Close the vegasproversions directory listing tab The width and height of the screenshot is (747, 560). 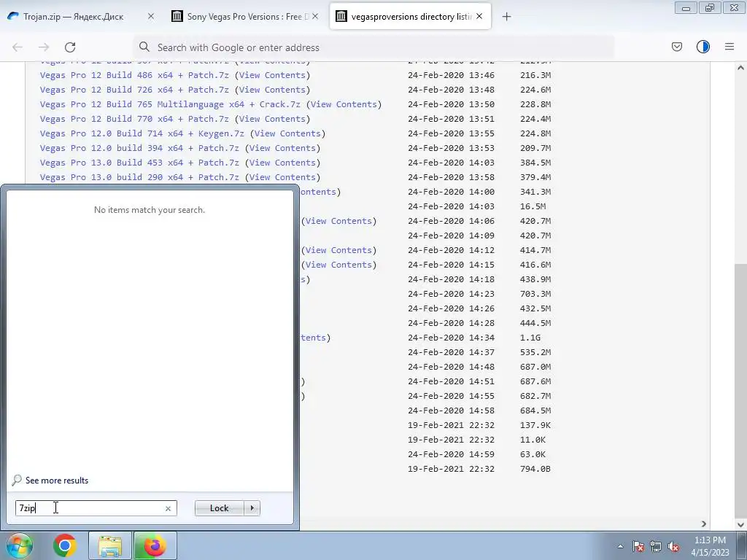click(479, 16)
